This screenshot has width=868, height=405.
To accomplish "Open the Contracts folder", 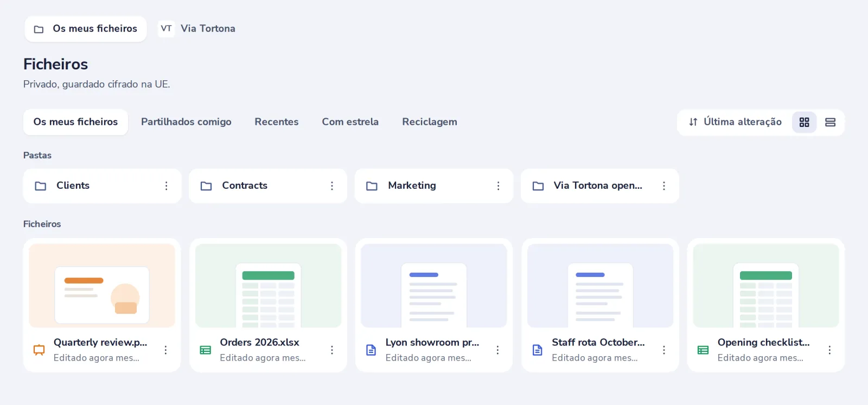I will coord(268,186).
